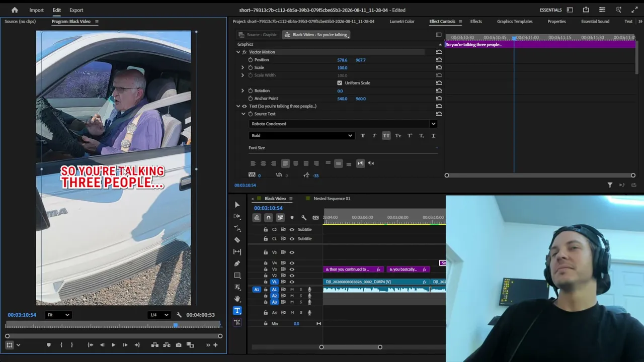
Task: Open the 1/4 playback resolution dropdown
Action: [x=159, y=315]
